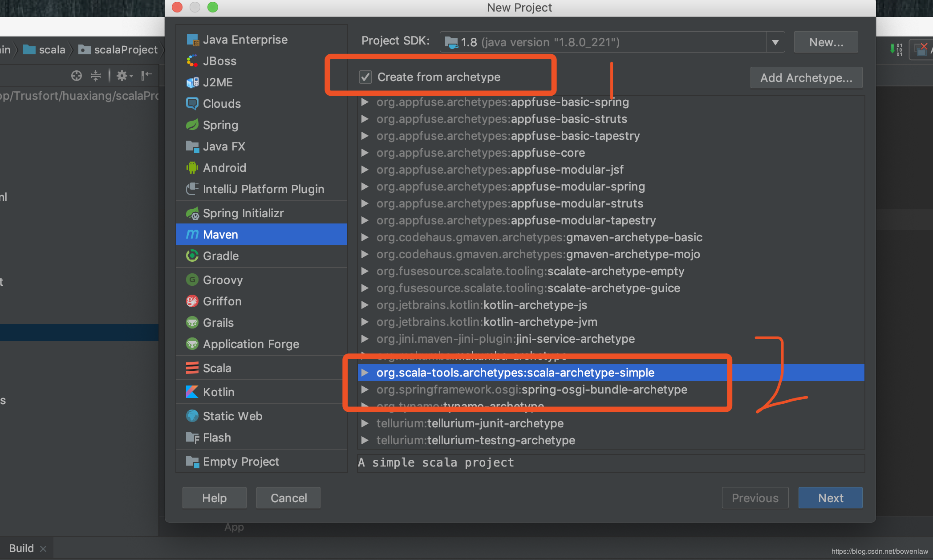Screen dimensions: 933x560
Task: Select kotlin-archetype-js row
Action: coord(611,305)
